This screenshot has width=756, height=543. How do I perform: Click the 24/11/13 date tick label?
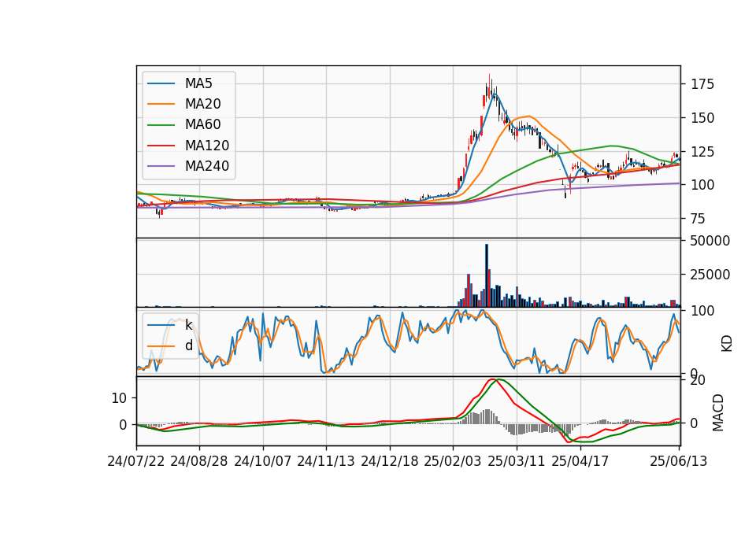tap(326, 461)
